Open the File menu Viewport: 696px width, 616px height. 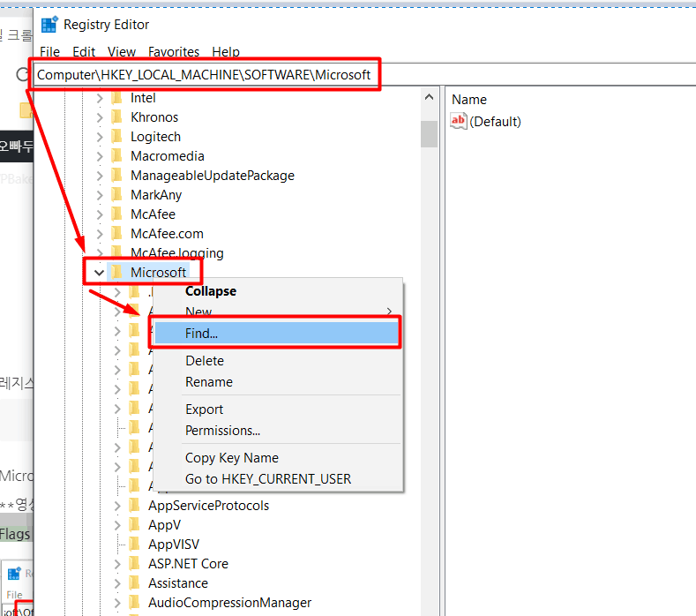tap(49, 52)
